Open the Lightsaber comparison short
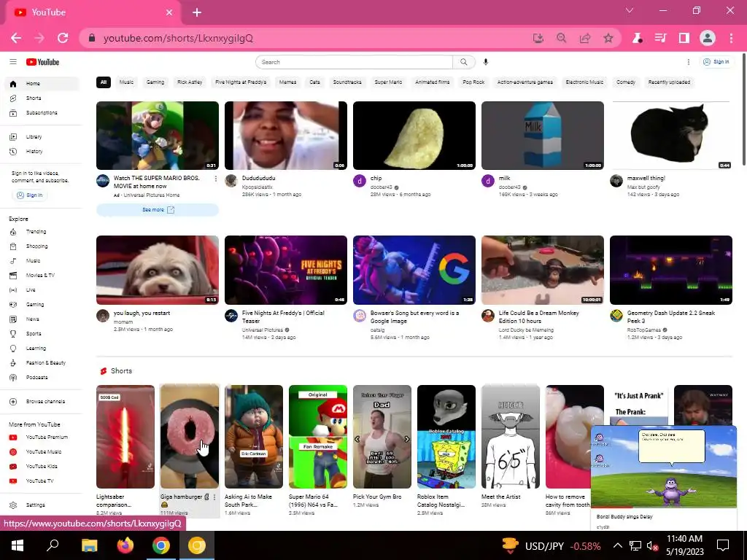 (125, 437)
